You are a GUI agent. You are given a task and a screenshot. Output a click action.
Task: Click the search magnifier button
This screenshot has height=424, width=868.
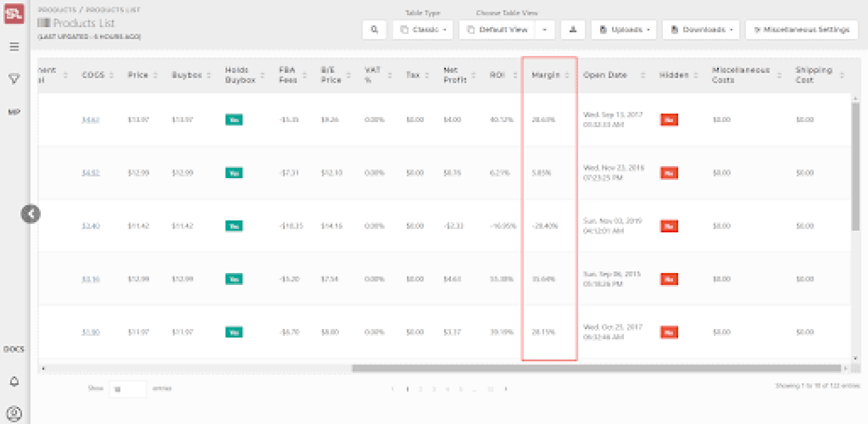tap(374, 29)
